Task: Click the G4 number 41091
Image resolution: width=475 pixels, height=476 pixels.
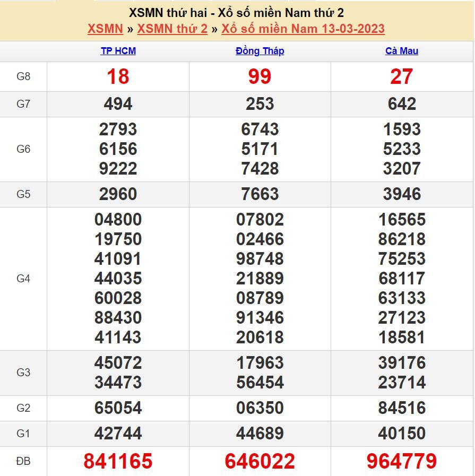Action: click(118, 259)
